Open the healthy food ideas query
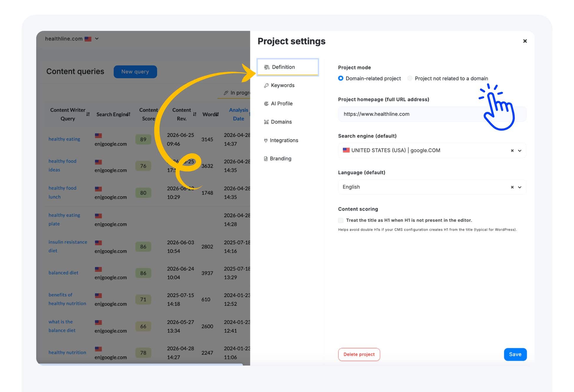This screenshot has height=392, width=574. 62,166
